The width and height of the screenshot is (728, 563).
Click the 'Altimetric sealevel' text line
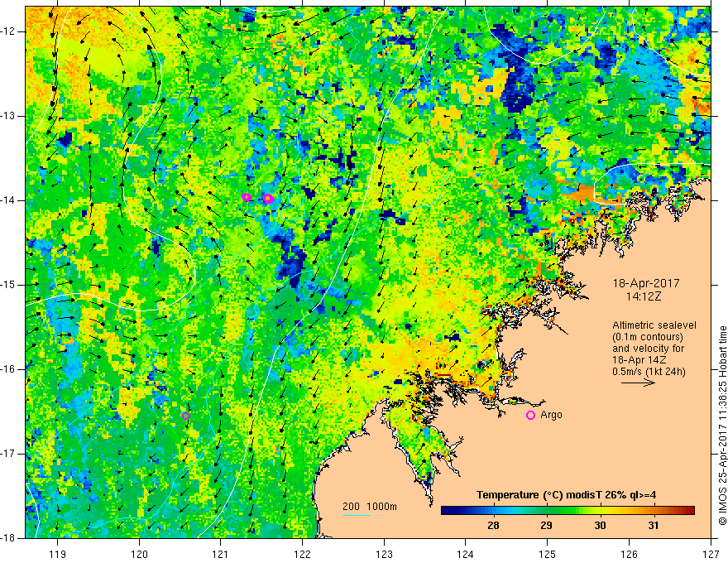pos(654,325)
